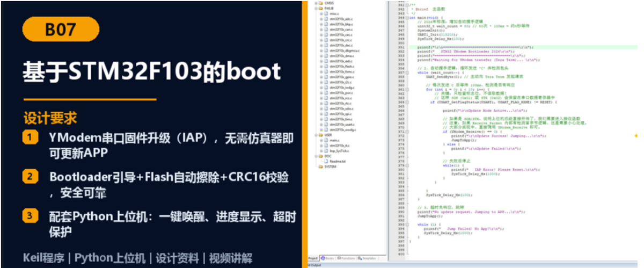
Task: Switch to the Templates tab
Action: 367,258
